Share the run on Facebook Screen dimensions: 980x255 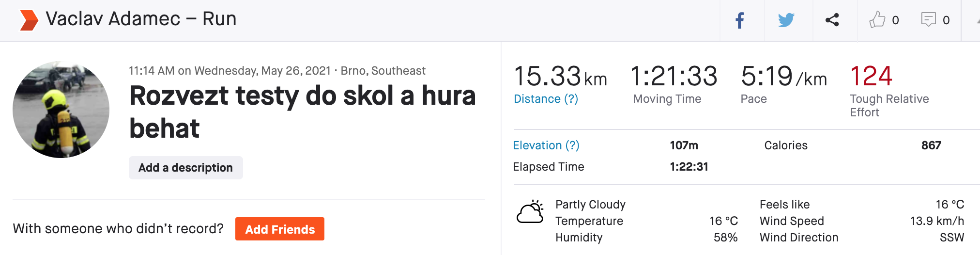pos(740,20)
